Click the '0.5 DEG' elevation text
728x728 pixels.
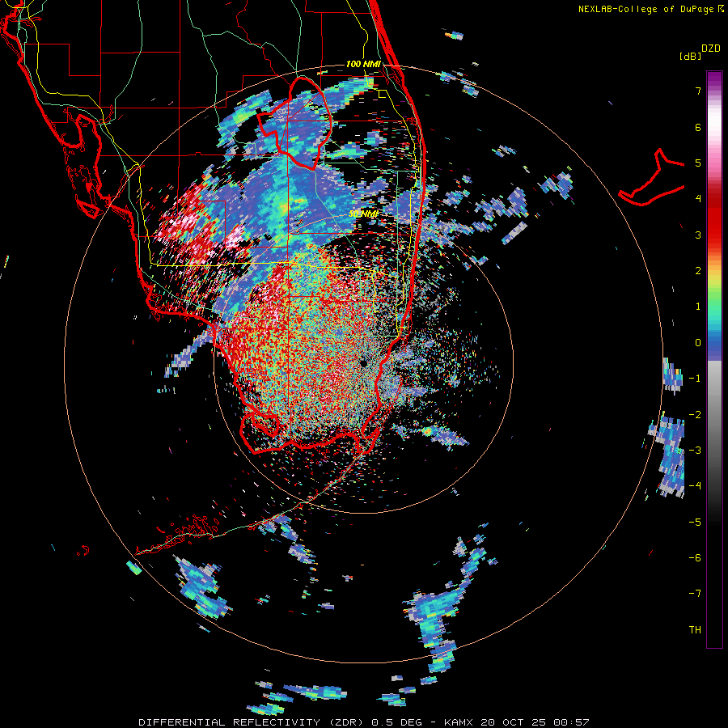pos(396,722)
